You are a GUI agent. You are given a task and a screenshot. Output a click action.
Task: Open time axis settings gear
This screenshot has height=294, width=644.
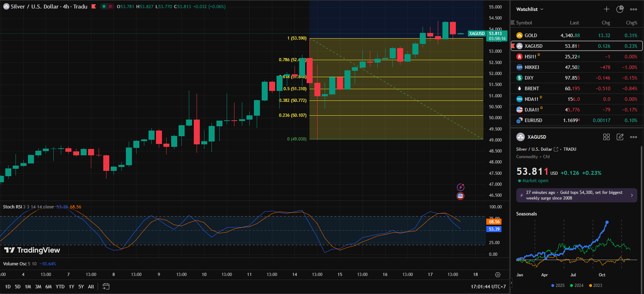(x=498, y=275)
